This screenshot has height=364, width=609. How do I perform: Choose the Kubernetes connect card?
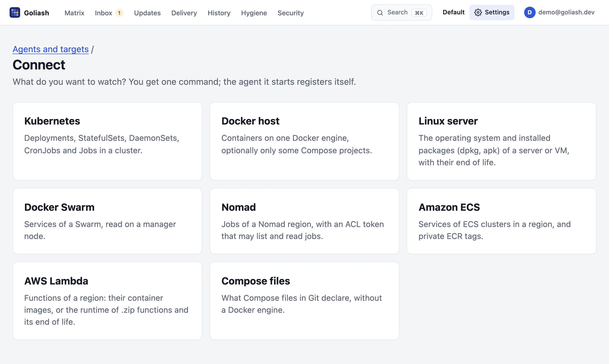pyautogui.click(x=107, y=141)
